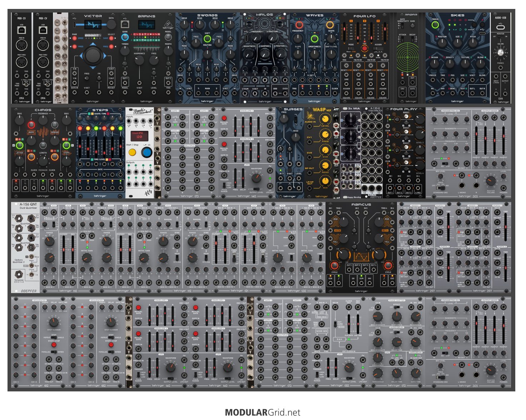Click the ROUTING knob on Swords
526x420 pixels.
click(207, 55)
